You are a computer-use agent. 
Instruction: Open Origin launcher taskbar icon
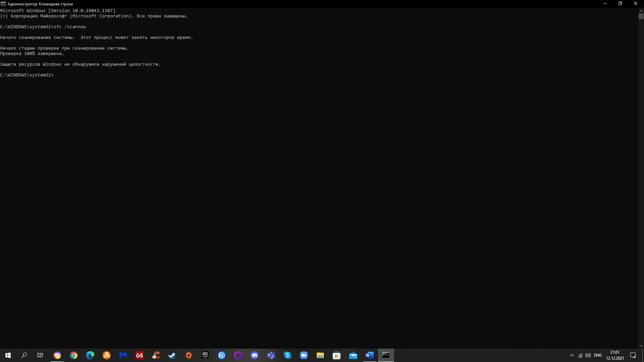pos(189,355)
